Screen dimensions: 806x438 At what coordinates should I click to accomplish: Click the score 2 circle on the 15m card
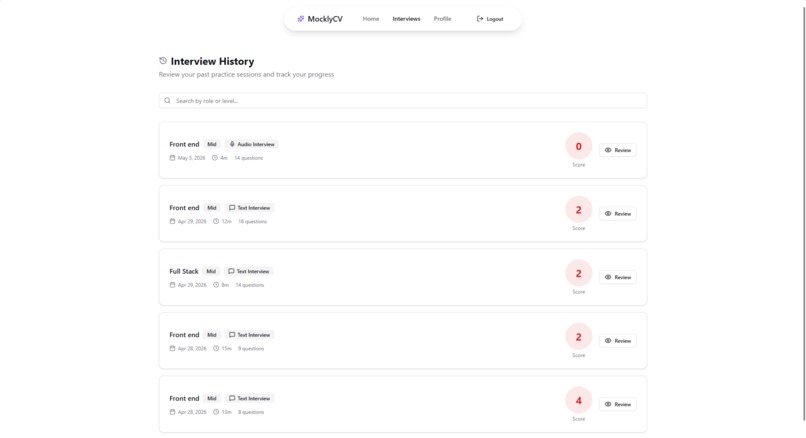coord(579,337)
